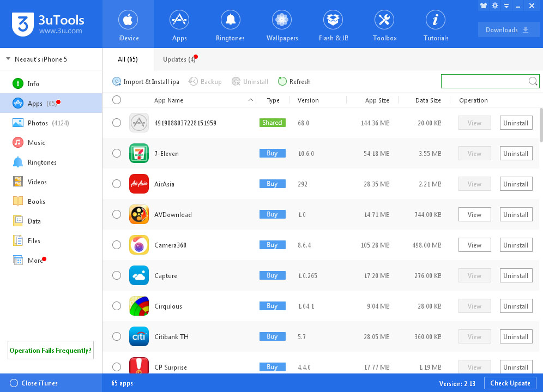Select Photos in the sidebar
This screenshot has width=543, height=392.
(x=51, y=123)
